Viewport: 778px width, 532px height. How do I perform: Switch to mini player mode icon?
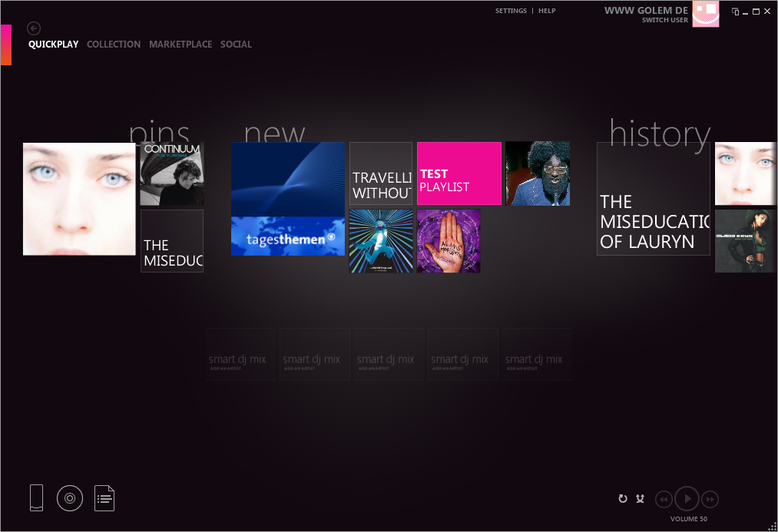(x=735, y=11)
